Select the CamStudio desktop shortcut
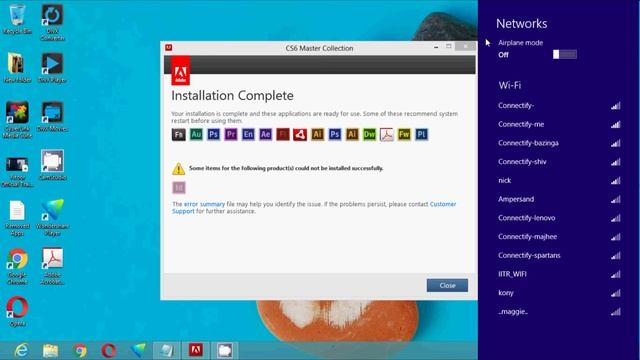 click(52, 165)
